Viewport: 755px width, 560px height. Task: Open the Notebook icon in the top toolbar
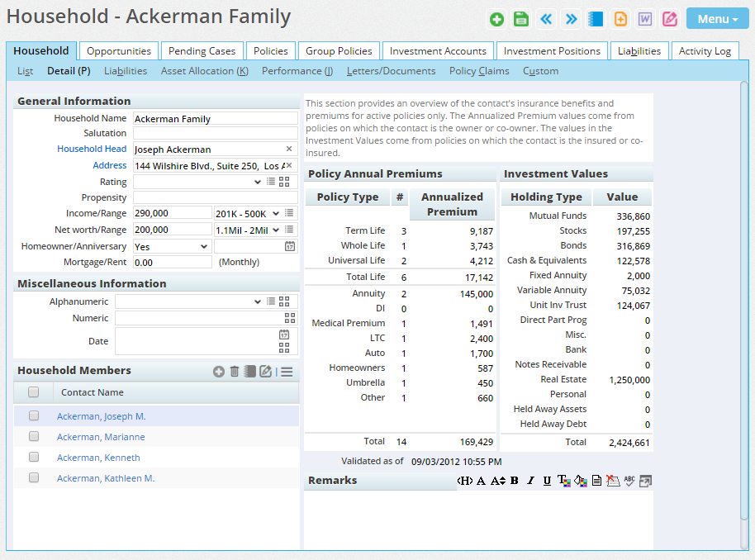596,18
